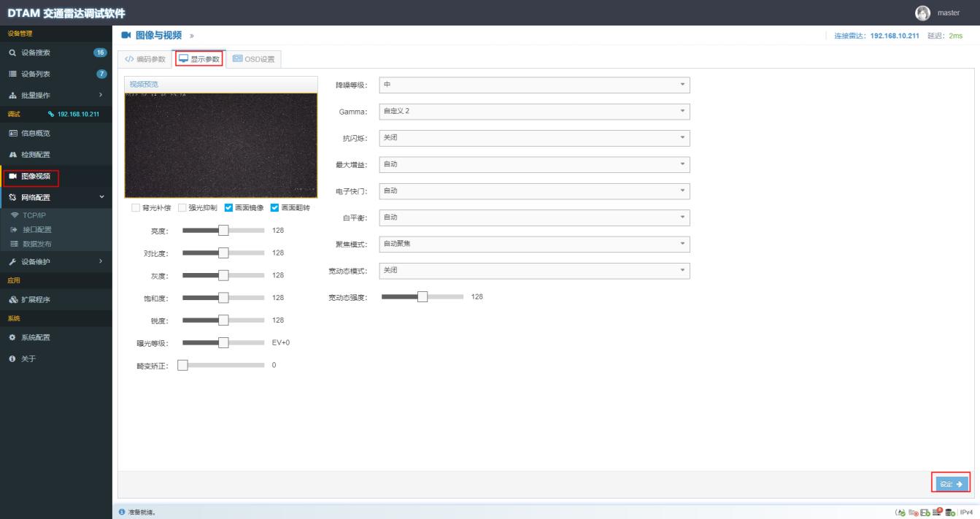Open the 降噪等级 dropdown

click(x=533, y=85)
